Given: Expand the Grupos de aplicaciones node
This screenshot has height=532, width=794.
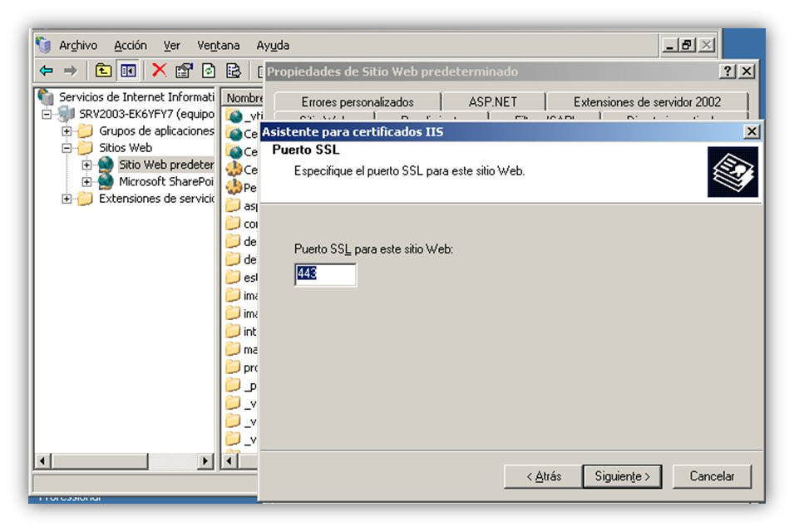Looking at the screenshot, I should (67, 131).
